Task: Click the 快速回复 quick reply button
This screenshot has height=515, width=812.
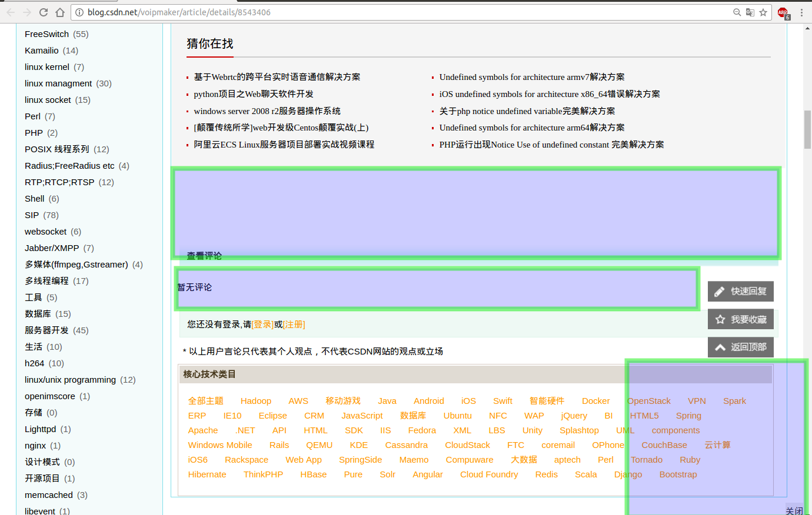Action: pyautogui.click(x=741, y=292)
